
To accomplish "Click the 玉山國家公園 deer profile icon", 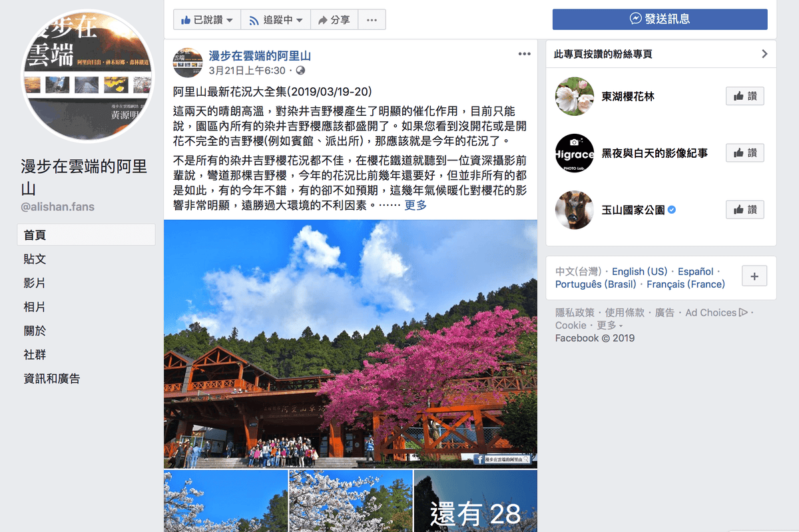I will pos(575,210).
